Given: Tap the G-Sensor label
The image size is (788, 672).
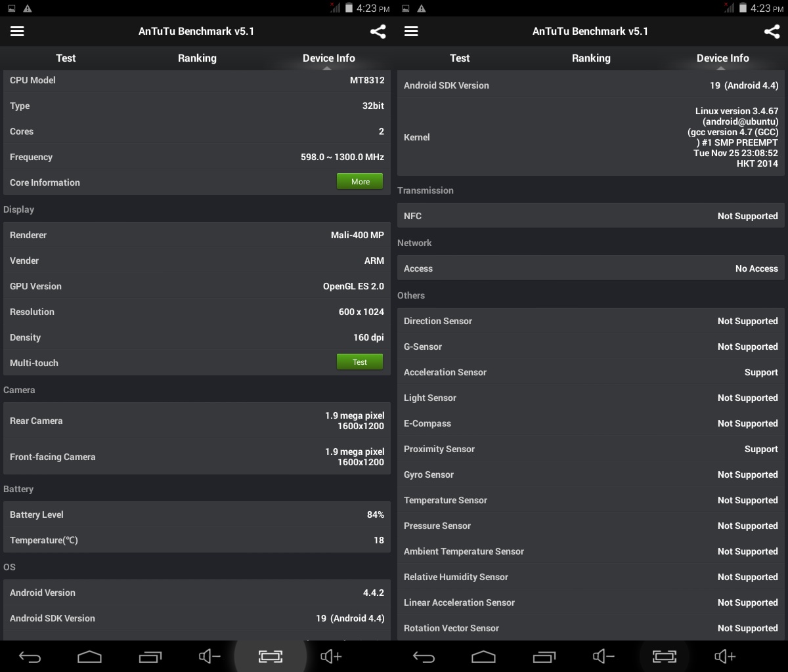Looking at the screenshot, I should (x=423, y=346).
